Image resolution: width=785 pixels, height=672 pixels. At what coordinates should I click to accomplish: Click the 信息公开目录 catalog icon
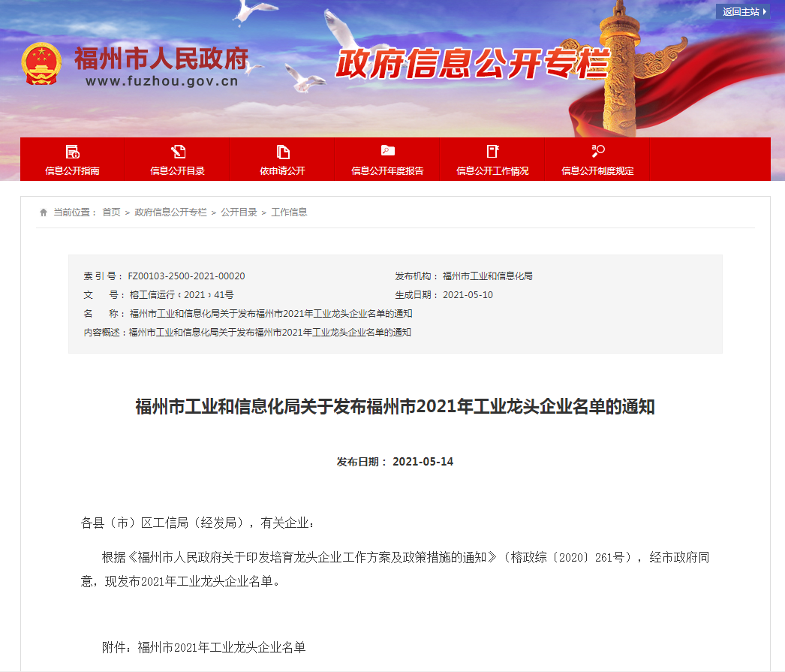click(178, 152)
